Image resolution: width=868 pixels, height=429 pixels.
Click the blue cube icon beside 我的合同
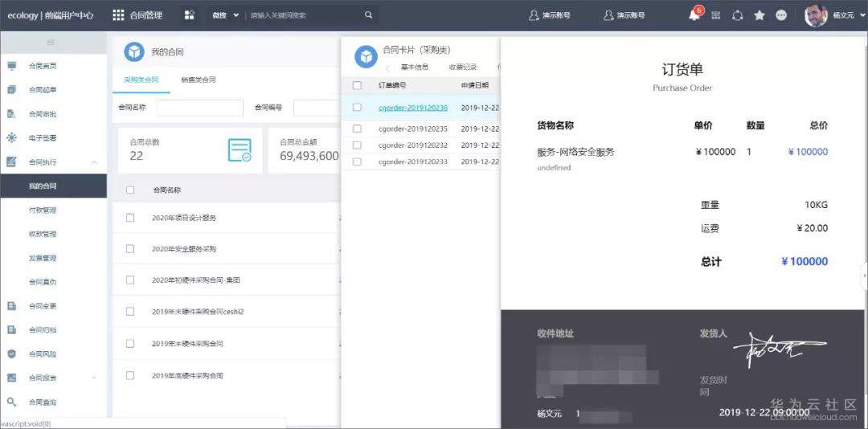point(134,52)
